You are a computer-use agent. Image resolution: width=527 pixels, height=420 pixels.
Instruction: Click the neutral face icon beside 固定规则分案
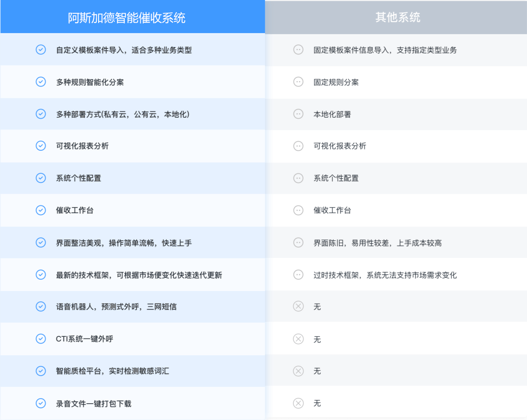pos(298,82)
